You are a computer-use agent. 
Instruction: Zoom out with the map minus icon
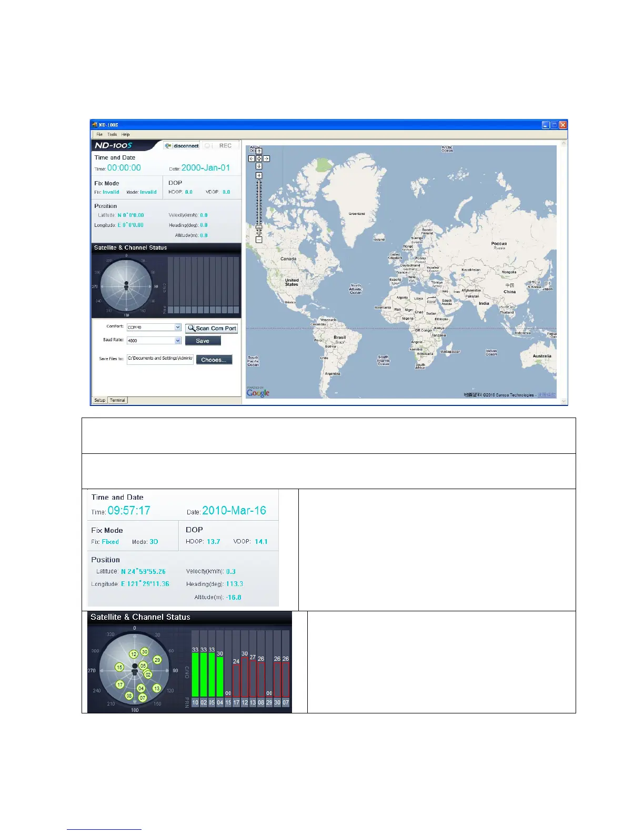point(259,240)
